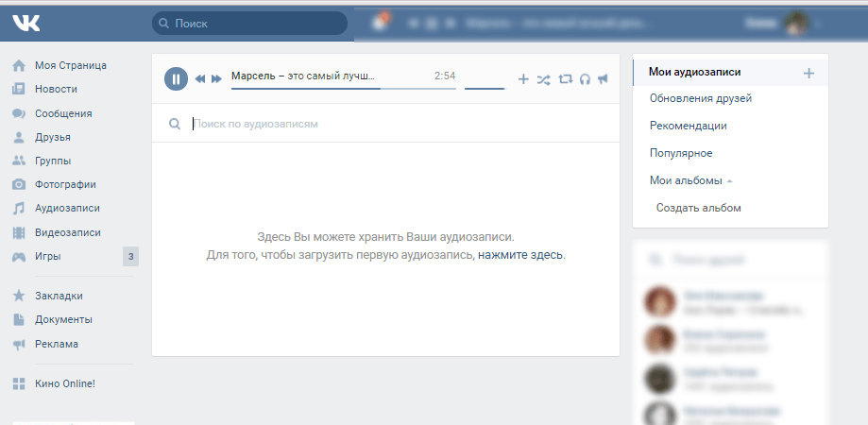Go to Новости link
Viewport: 868px width, 425px height.
[x=56, y=89]
